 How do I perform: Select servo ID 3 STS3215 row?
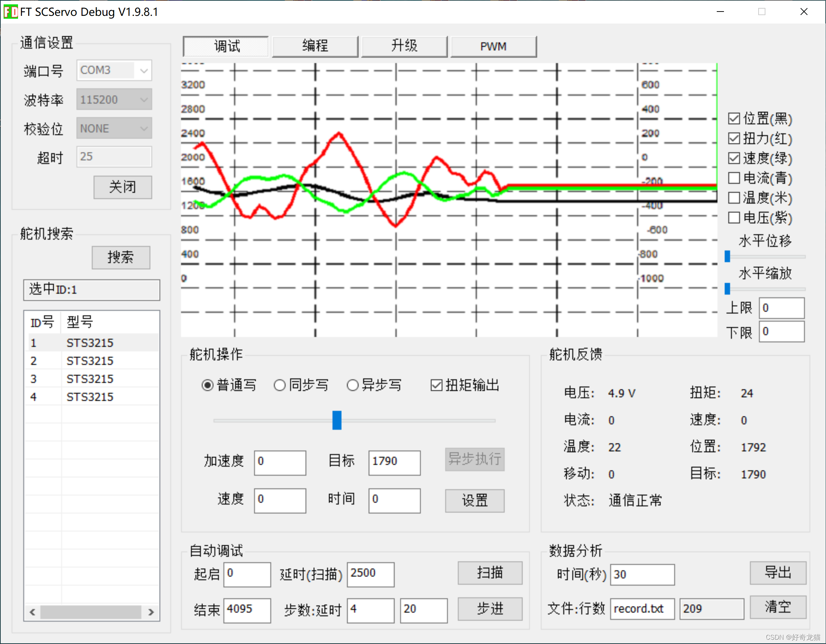[x=90, y=379]
